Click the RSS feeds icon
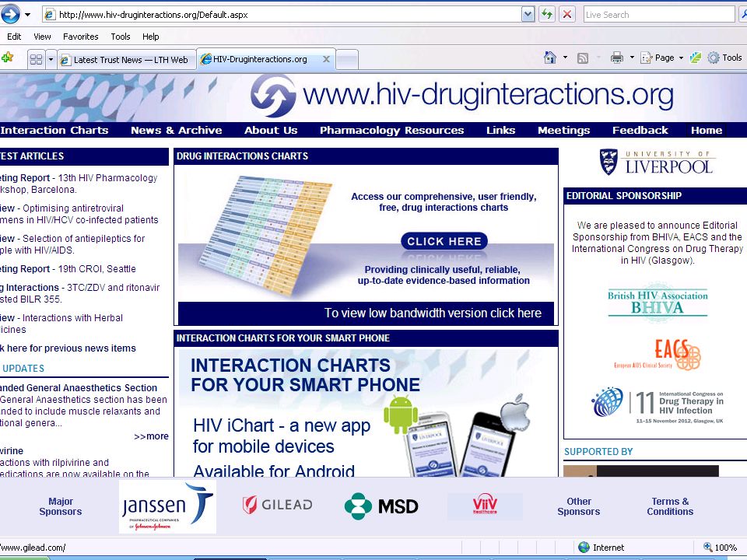747x560 pixels. click(x=582, y=58)
